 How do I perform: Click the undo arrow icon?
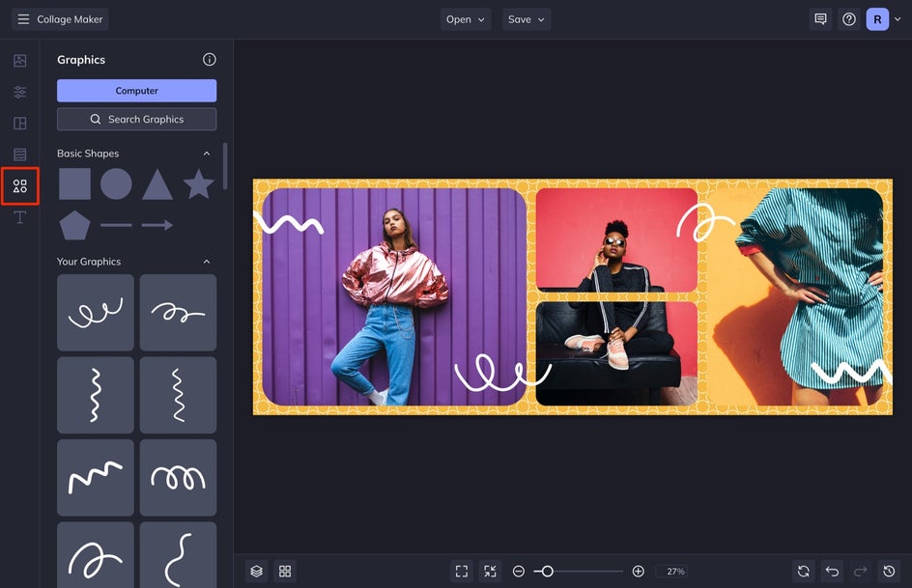[833, 572]
